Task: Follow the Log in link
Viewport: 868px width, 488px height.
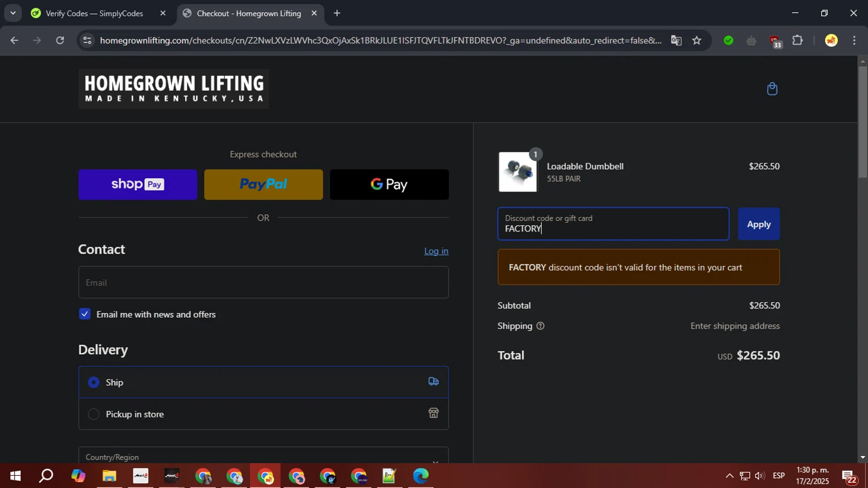Action: click(436, 251)
